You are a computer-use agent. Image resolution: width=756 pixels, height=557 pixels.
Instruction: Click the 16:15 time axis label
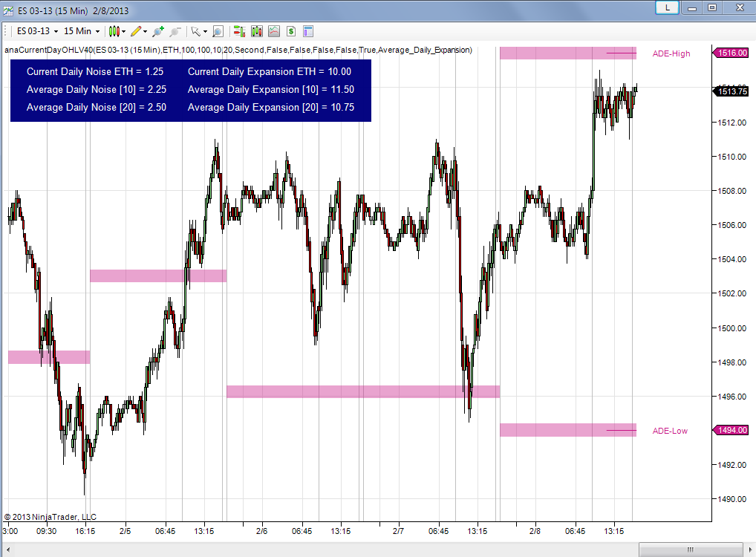[x=85, y=531]
